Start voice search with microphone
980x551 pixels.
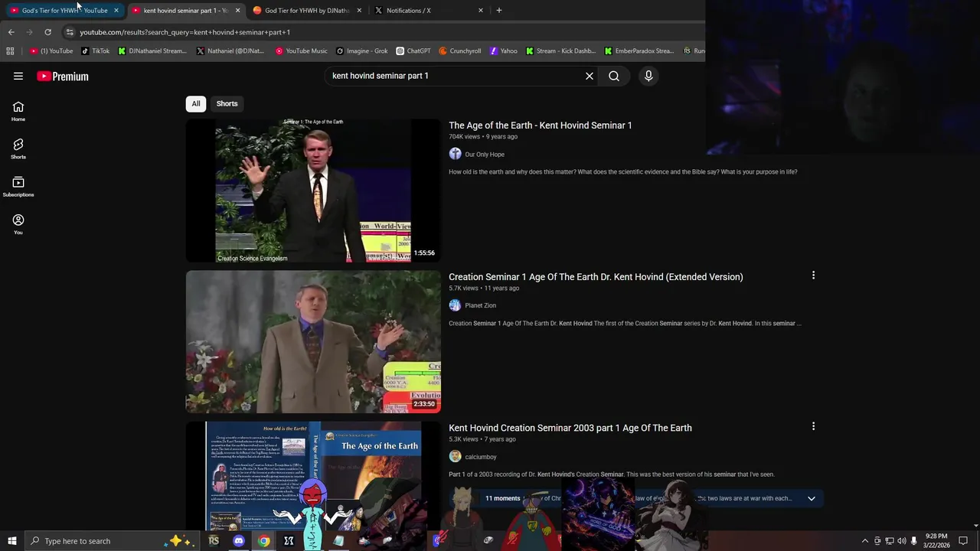point(648,76)
